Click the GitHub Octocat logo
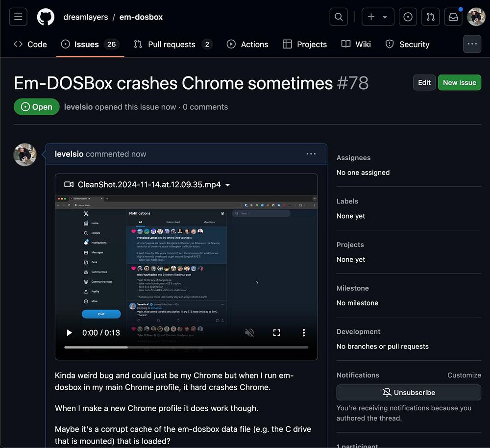The width and height of the screenshot is (490, 448). pyautogui.click(x=46, y=17)
